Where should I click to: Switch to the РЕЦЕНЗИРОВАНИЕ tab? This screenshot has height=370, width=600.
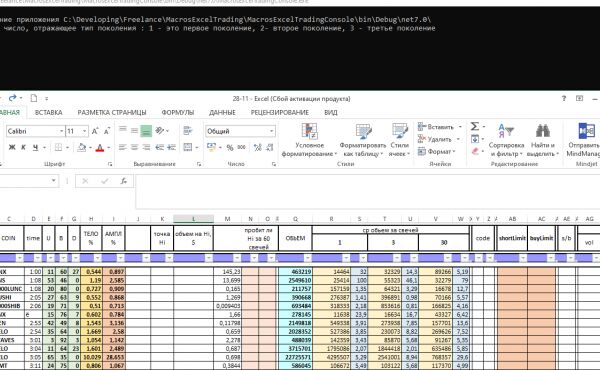click(x=280, y=112)
